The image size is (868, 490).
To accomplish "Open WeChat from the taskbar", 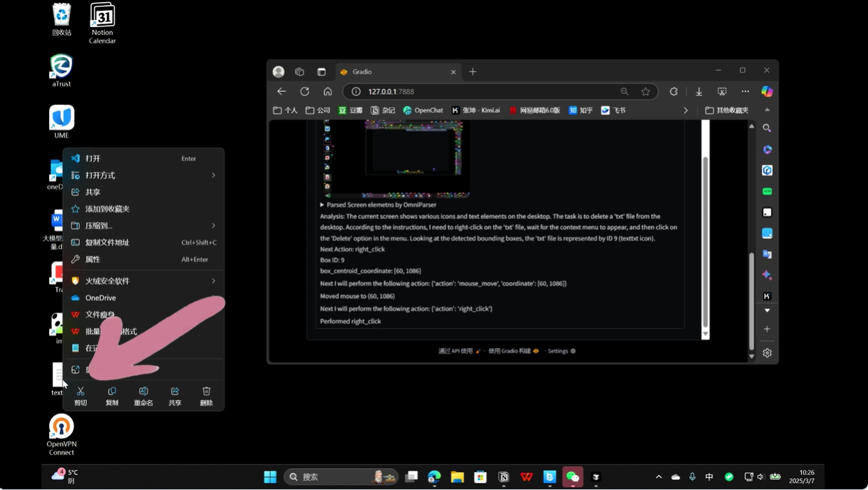I will click(573, 477).
